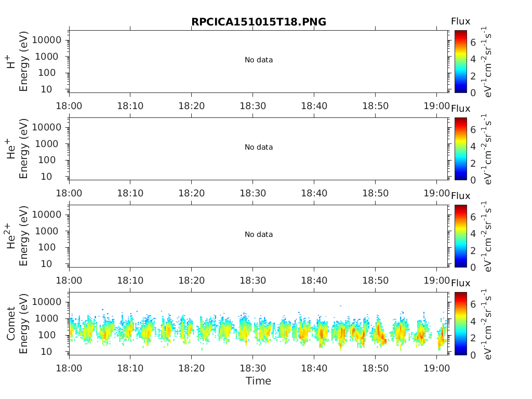Click the 18:50 tick label under Comet panel
Screen dimensions: 532x399
click(x=375, y=368)
